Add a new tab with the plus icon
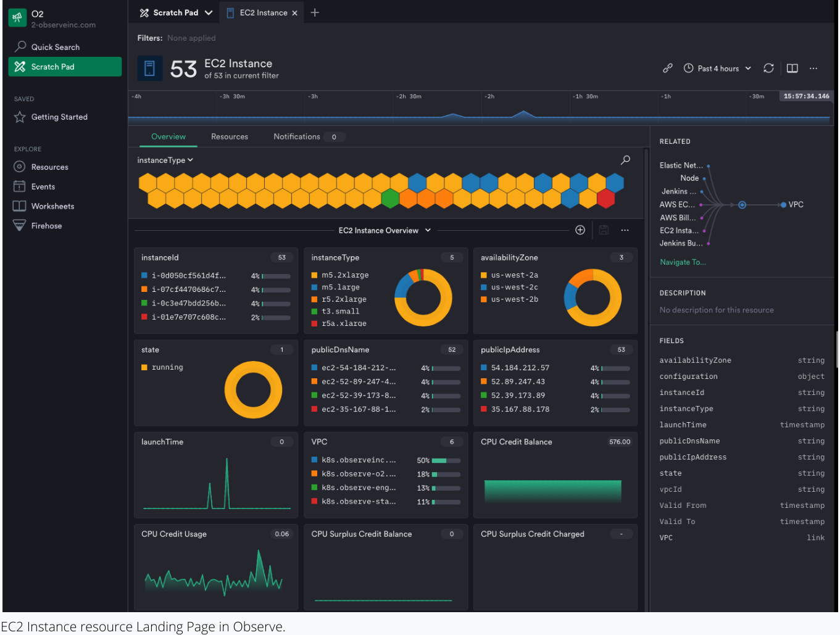The height and width of the screenshot is (635, 840). point(315,12)
